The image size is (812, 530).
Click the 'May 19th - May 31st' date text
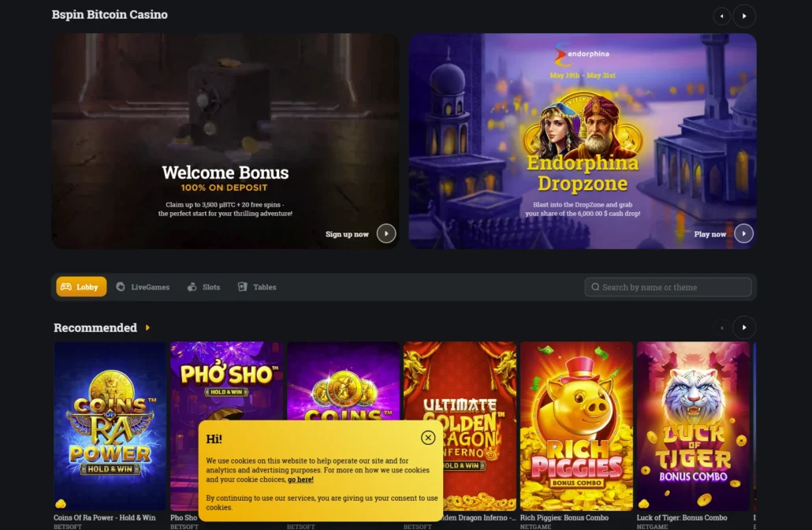583,75
